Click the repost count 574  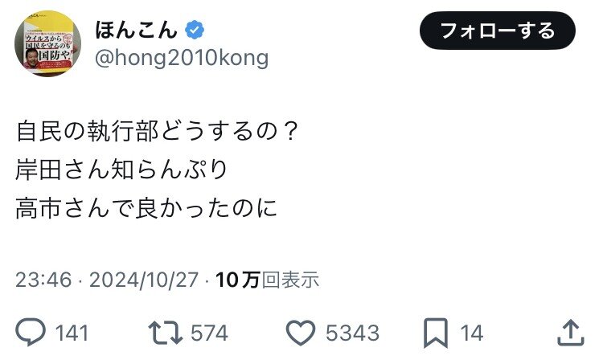tap(209, 333)
